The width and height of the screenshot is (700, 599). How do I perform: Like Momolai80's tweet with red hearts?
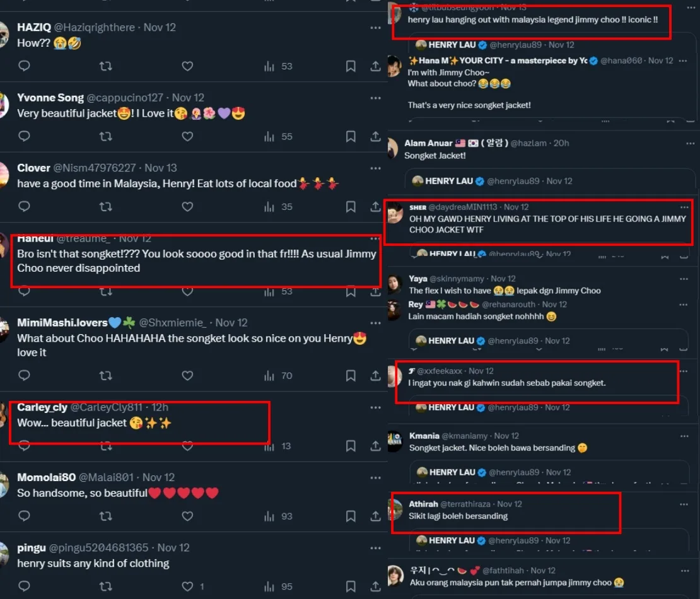(x=187, y=516)
